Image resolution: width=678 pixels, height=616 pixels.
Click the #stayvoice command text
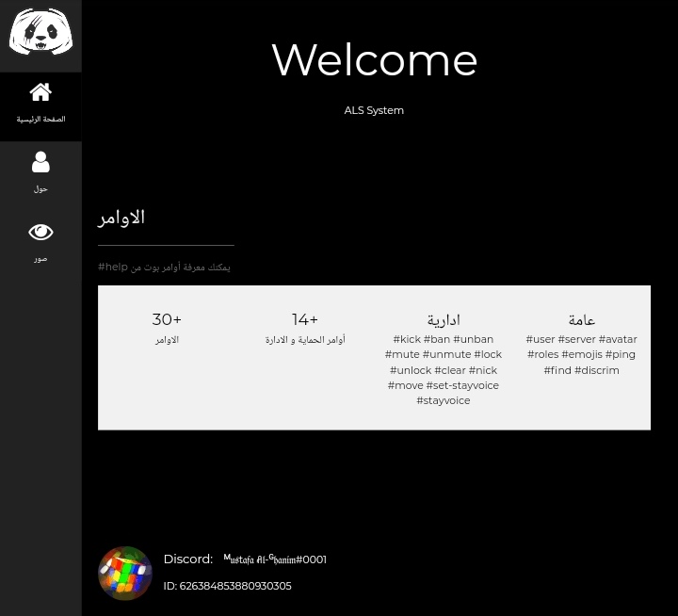[x=444, y=400]
